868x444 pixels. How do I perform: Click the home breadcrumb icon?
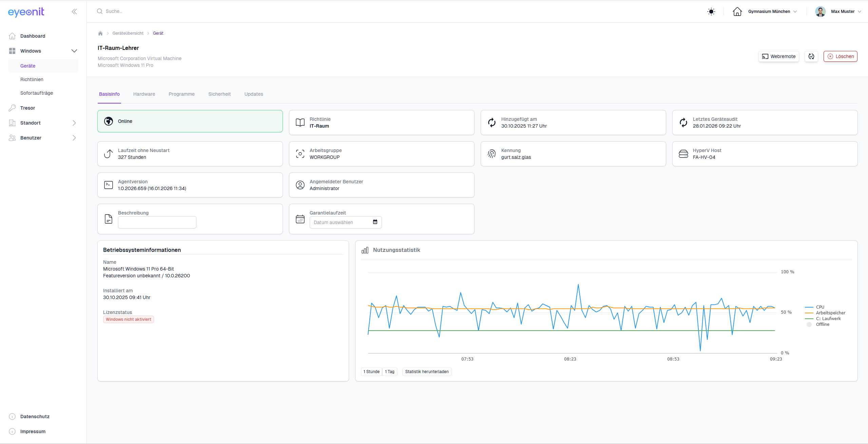point(100,33)
